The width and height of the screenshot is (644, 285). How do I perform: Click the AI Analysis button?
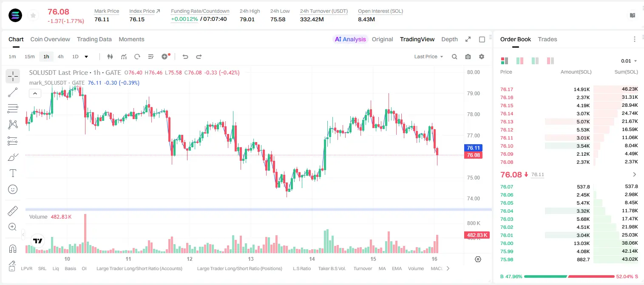[x=350, y=39]
